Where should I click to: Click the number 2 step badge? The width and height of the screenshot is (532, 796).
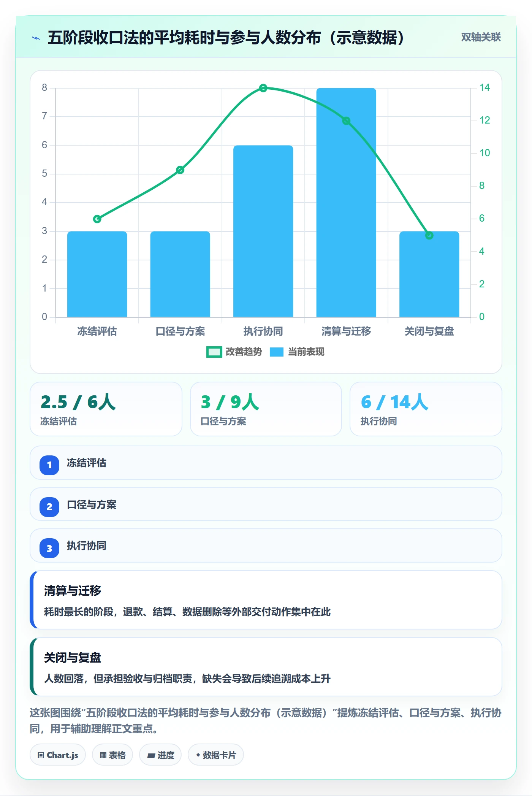(49, 507)
